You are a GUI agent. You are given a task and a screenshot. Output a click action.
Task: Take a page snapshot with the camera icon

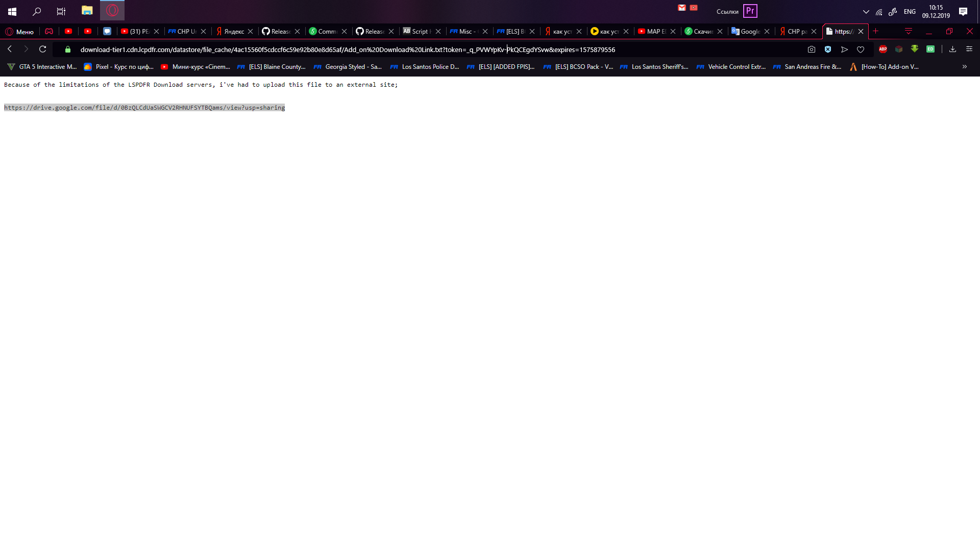coord(812,49)
